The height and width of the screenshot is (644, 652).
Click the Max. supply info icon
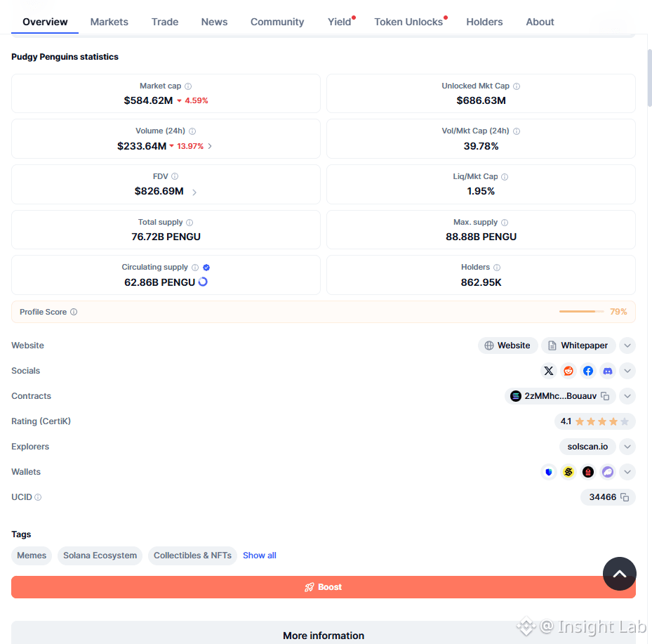point(505,223)
